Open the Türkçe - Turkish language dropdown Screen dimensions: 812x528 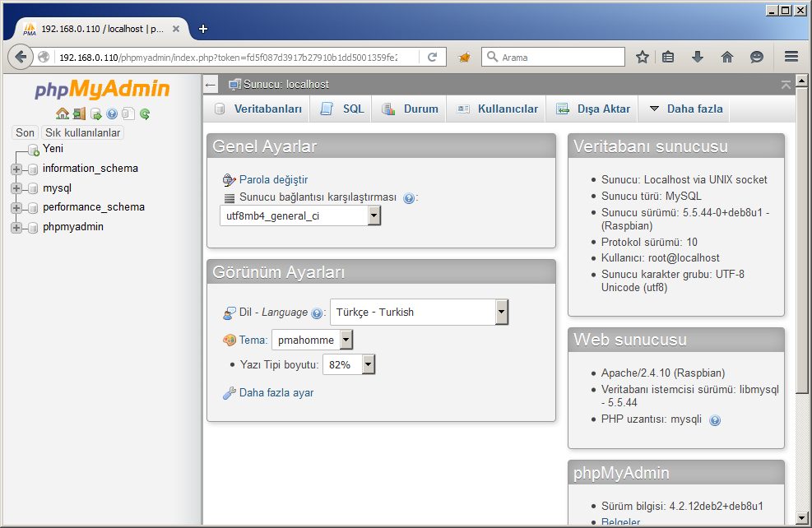[x=420, y=313]
